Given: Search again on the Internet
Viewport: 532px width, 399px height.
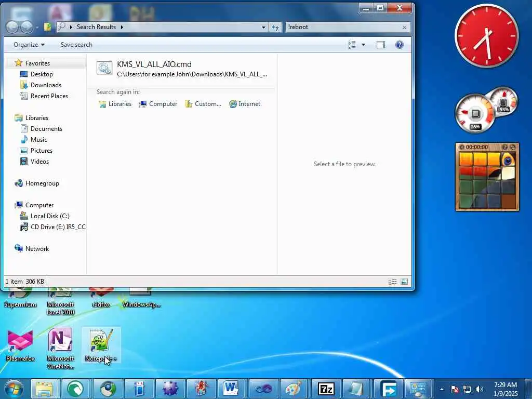Looking at the screenshot, I should 245,104.
